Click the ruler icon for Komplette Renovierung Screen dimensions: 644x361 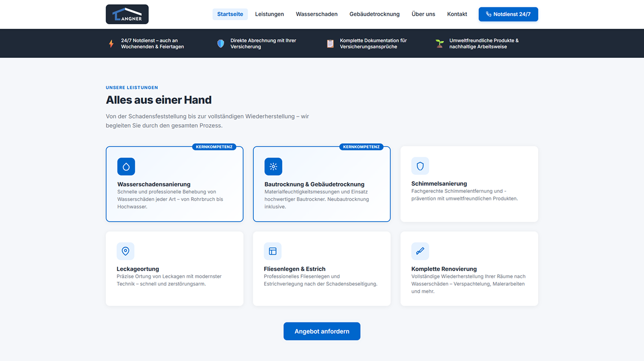420,251
